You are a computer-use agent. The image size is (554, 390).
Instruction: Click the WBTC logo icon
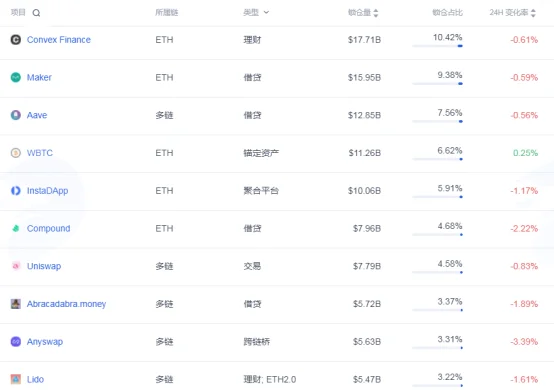pyautogui.click(x=16, y=153)
